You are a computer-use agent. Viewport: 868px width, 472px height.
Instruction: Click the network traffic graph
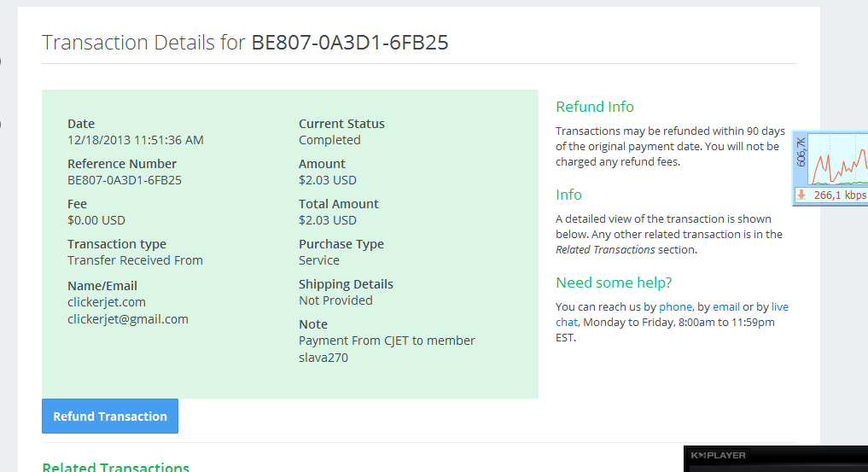838,159
